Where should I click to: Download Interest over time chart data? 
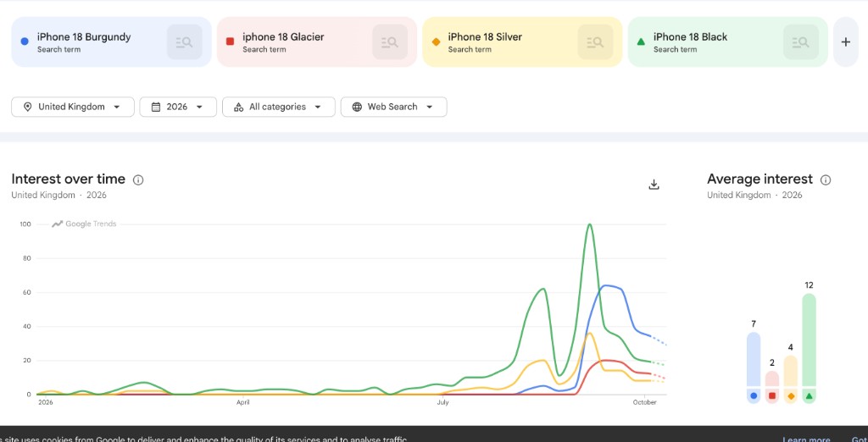pos(654,185)
